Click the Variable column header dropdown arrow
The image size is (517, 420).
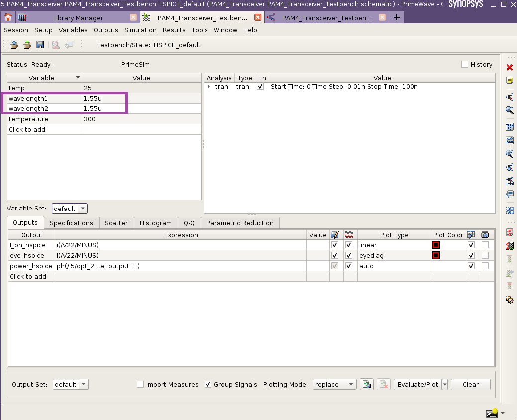[78, 77]
